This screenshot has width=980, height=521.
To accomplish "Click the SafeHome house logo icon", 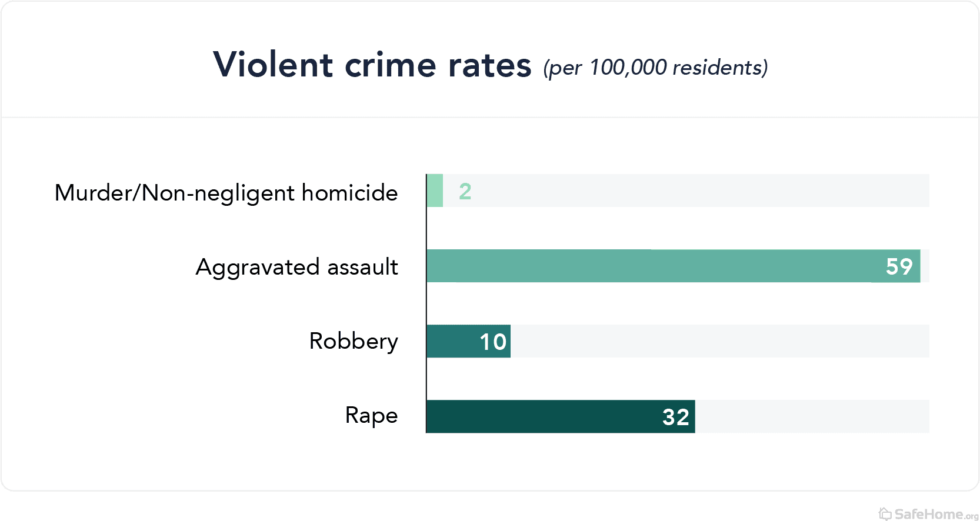I will coord(885,514).
